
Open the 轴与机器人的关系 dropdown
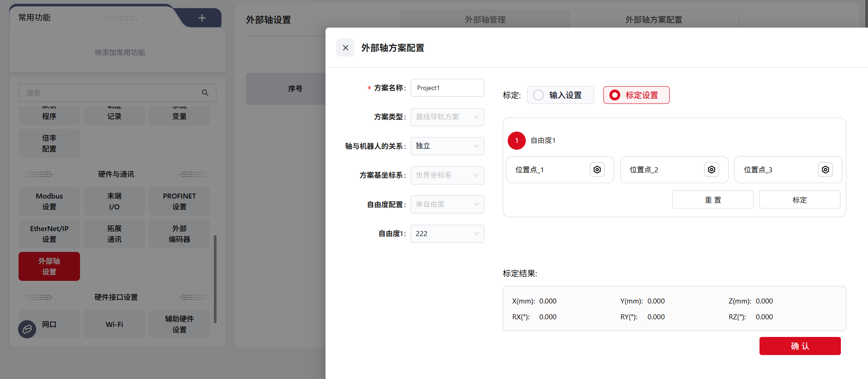[x=447, y=146]
